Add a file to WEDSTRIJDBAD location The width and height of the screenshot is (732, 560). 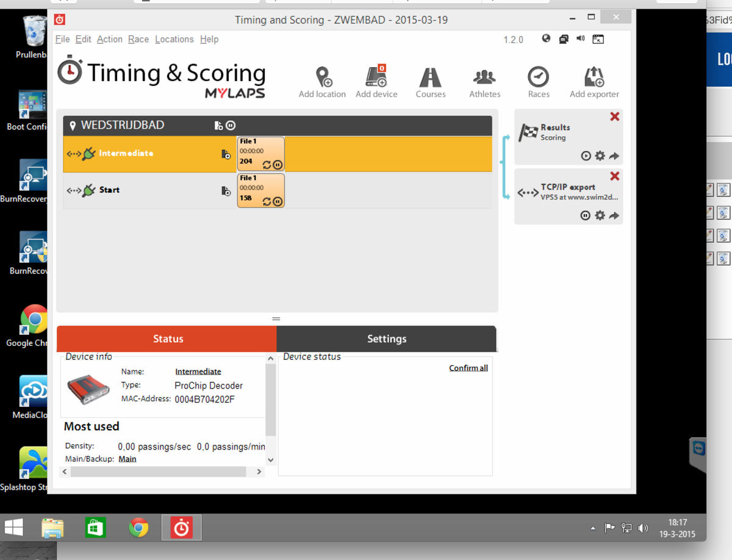coord(218,126)
